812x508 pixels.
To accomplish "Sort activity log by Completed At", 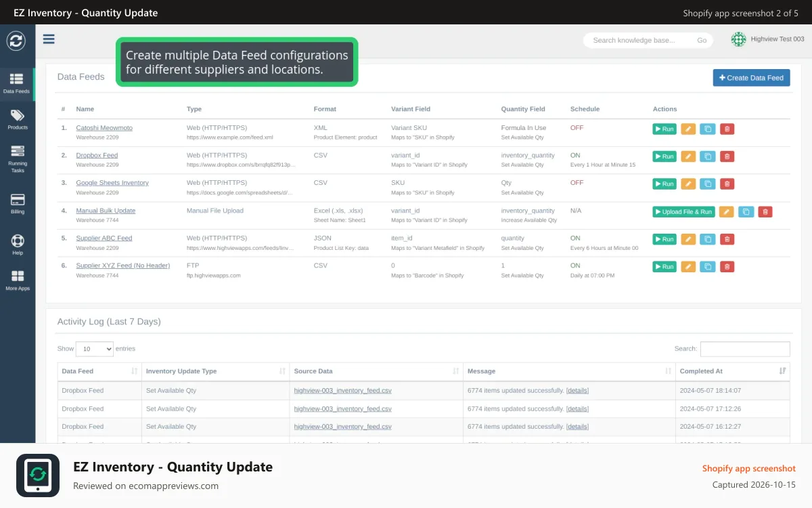I will point(733,371).
